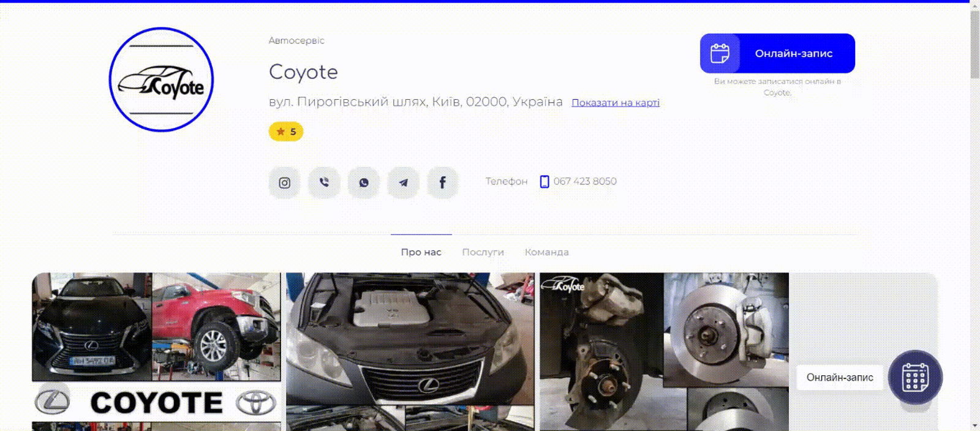The image size is (980, 431).
Task: Click the Coyote business name heading
Action: click(303, 72)
